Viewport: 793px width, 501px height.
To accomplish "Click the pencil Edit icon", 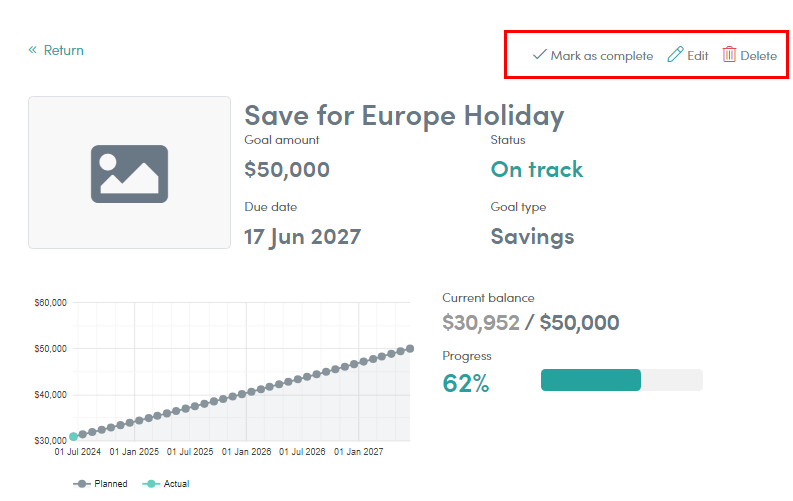I will pyautogui.click(x=675, y=54).
